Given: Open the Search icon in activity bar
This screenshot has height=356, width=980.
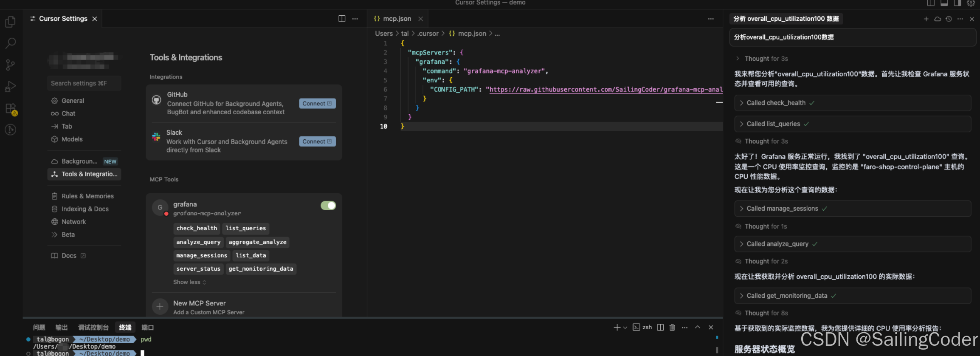Looking at the screenshot, I should [11, 43].
